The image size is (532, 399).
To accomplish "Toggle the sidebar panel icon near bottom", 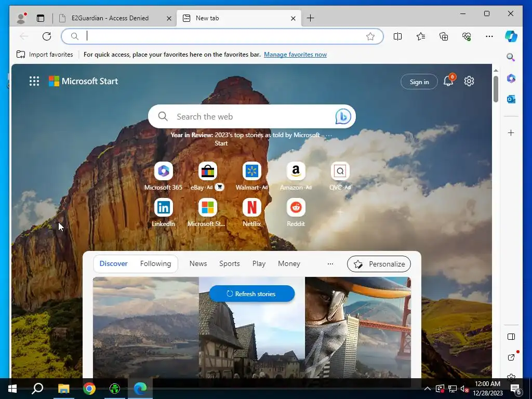I will tap(511, 337).
